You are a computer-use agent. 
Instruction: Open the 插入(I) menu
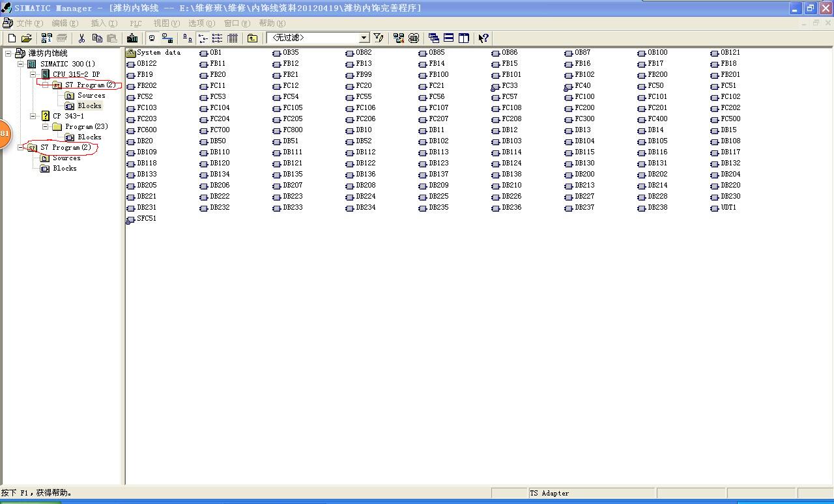[104, 23]
